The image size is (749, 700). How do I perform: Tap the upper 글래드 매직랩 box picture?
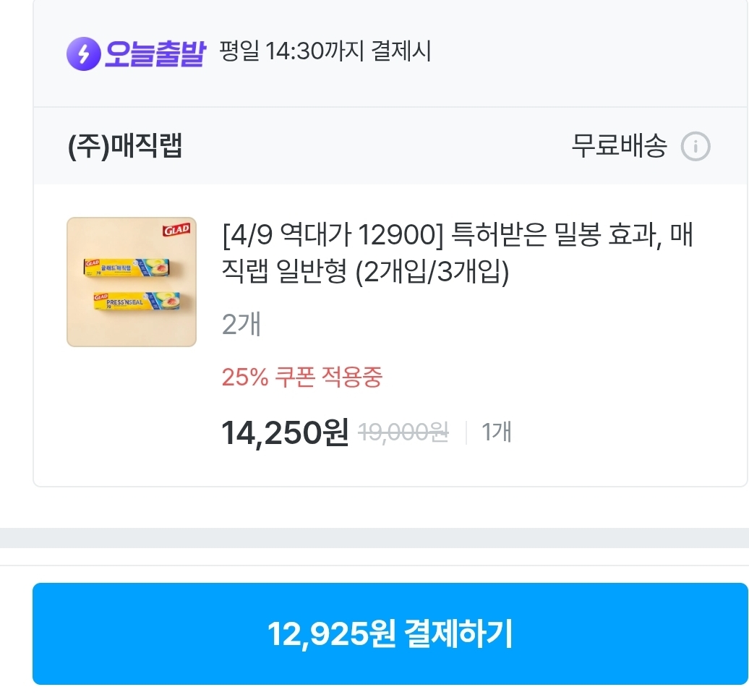click(x=127, y=268)
